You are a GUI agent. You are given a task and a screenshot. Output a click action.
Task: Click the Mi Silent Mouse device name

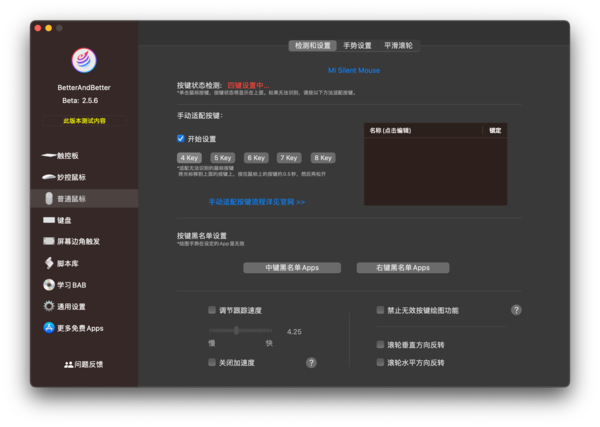(x=354, y=70)
